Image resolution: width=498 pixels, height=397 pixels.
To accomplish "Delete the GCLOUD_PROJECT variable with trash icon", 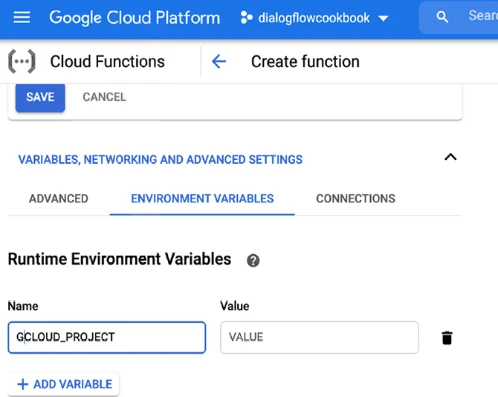I will pos(447,338).
